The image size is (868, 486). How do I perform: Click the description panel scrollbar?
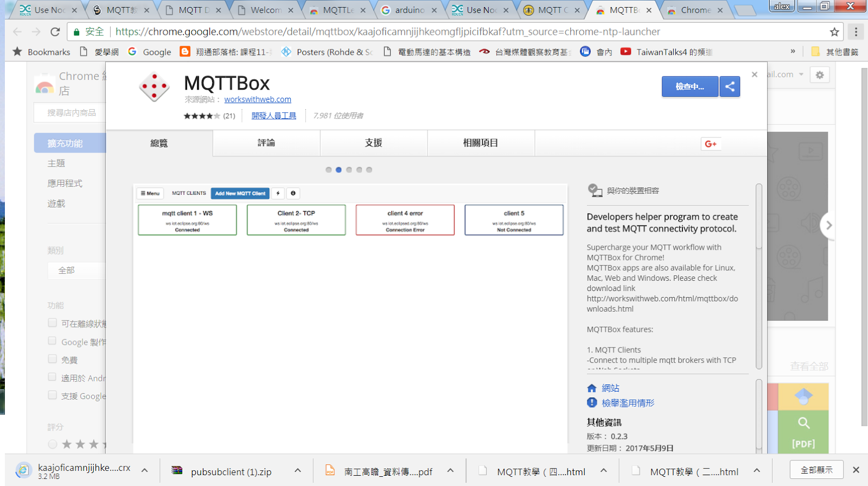tap(759, 276)
